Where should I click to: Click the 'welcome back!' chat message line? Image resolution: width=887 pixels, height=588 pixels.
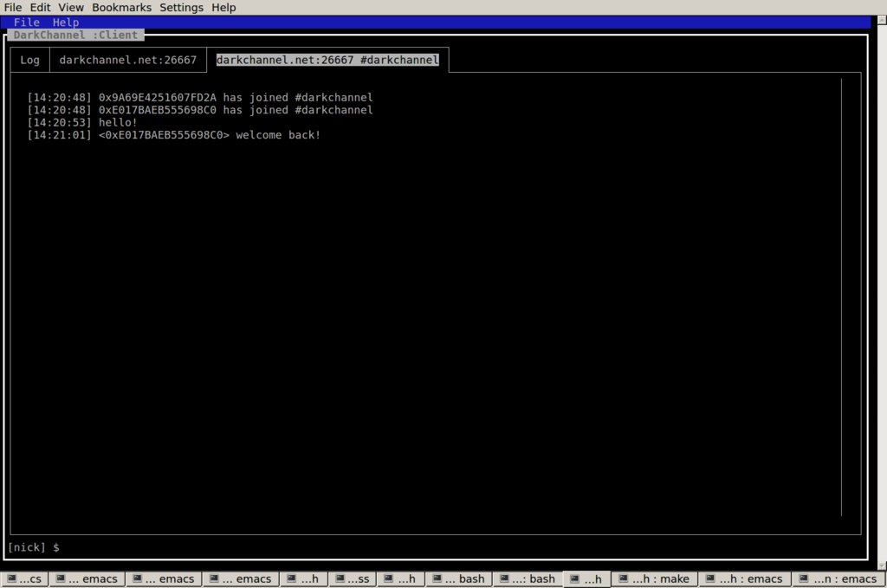(277, 135)
